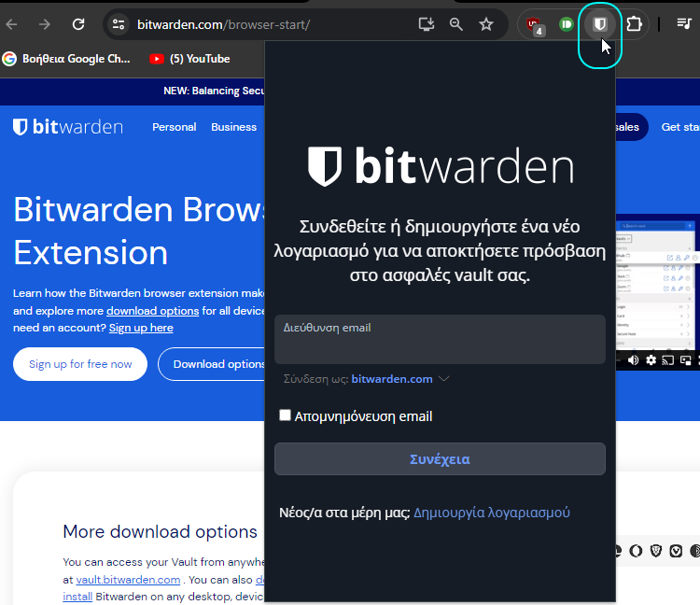Open the media control toolbar icon
Image resolution: width=700 pixels, height=605 pixels.
[684, 23]
